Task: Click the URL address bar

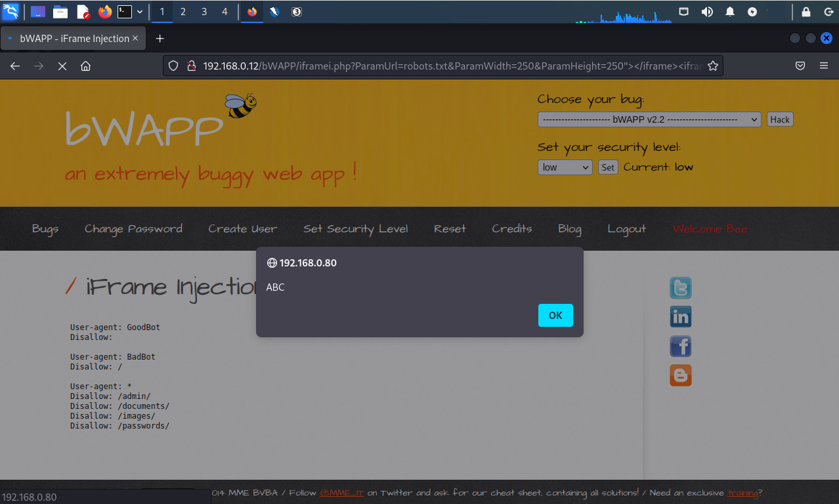Action: (x=433, y=66)
